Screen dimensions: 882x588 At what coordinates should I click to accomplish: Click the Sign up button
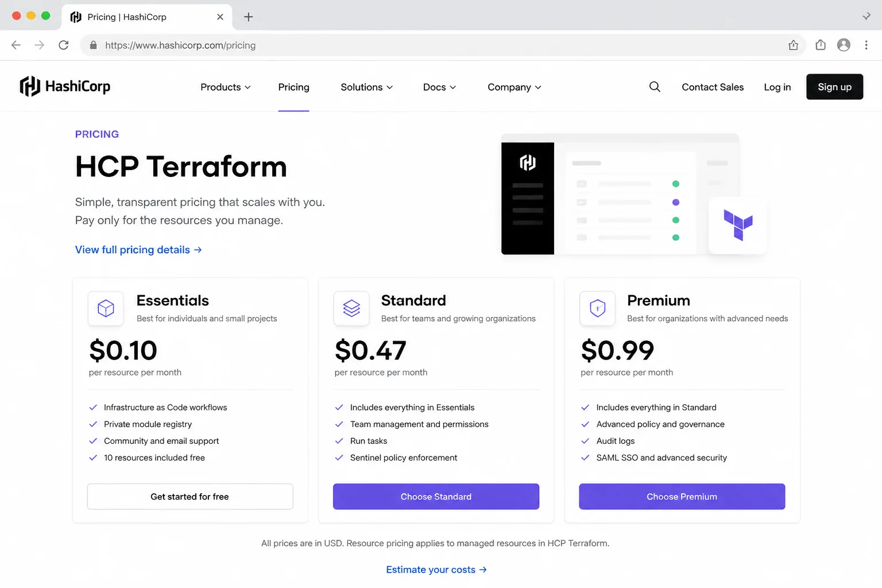pyautogui.click(x=834, y=87)
